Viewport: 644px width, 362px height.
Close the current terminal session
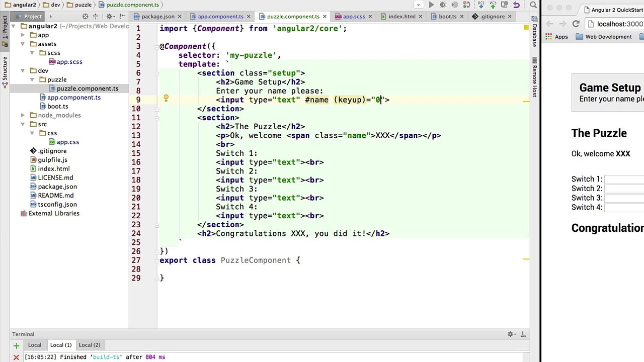coord(16,357)
